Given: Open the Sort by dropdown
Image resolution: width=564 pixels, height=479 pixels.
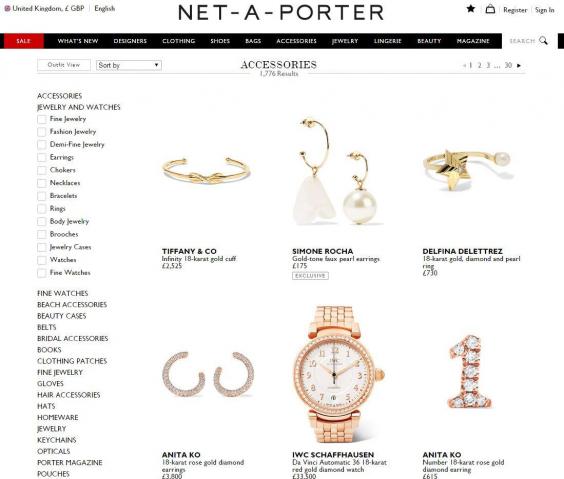Looking at the screenshot, I should click(x=129, y=65).
